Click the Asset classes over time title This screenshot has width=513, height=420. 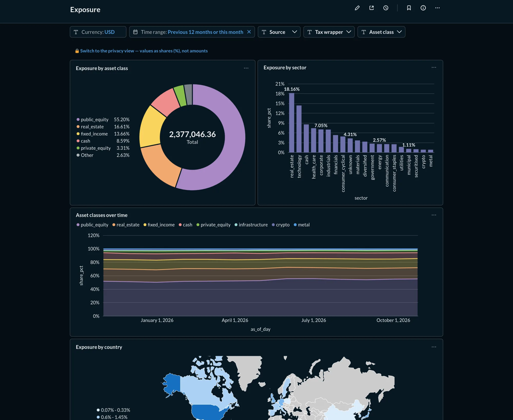[x=102, y=215]
